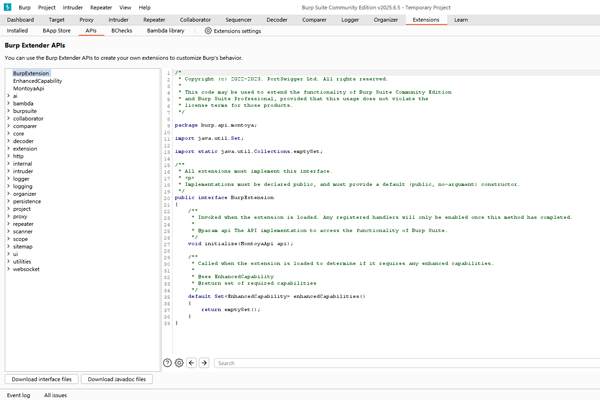
Task: Expand the http package node
Action: 8,156
